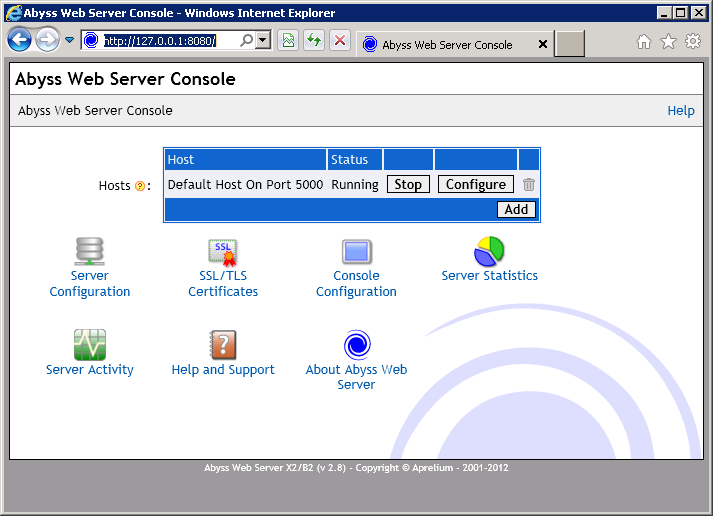
Task: Open the browser Home icon
Action: (x=643, y=42)
